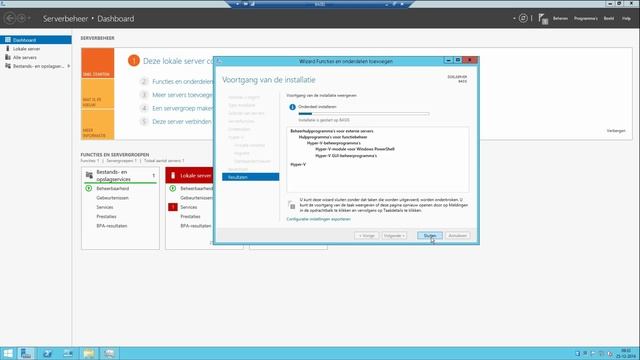
Task: Open BPA-resultaten in Bestands- en opslagservices tile
Action: point(112,226)
